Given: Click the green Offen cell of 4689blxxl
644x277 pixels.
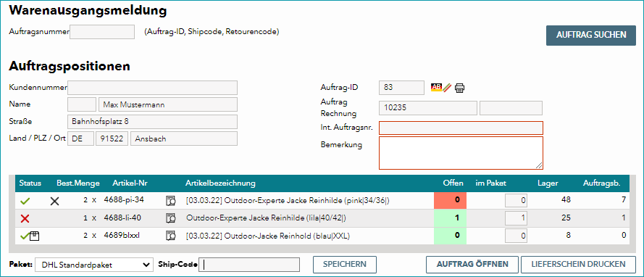Looking at the screenshot, I should point(450,236).
